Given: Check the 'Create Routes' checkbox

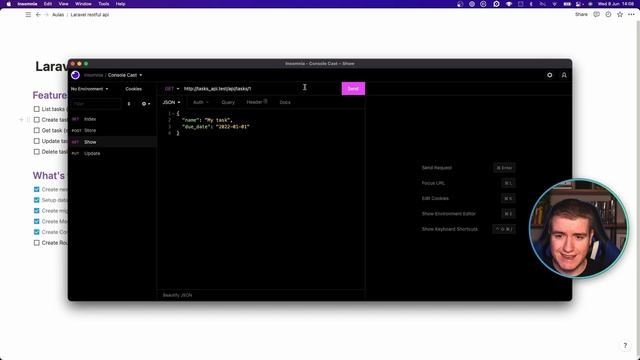Looking at the screenshot, I should point(37,242).
